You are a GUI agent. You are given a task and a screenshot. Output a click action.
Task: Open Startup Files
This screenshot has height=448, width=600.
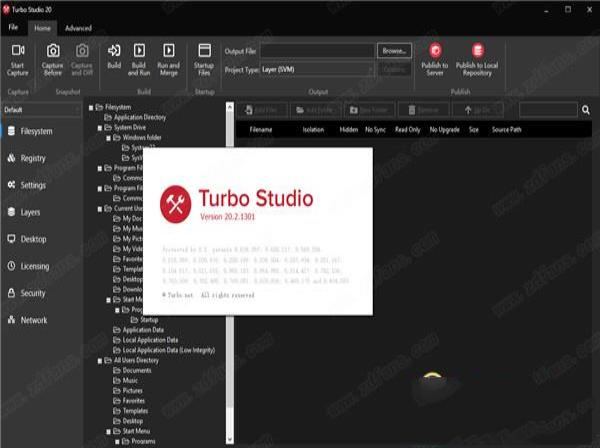pos(204,60)
